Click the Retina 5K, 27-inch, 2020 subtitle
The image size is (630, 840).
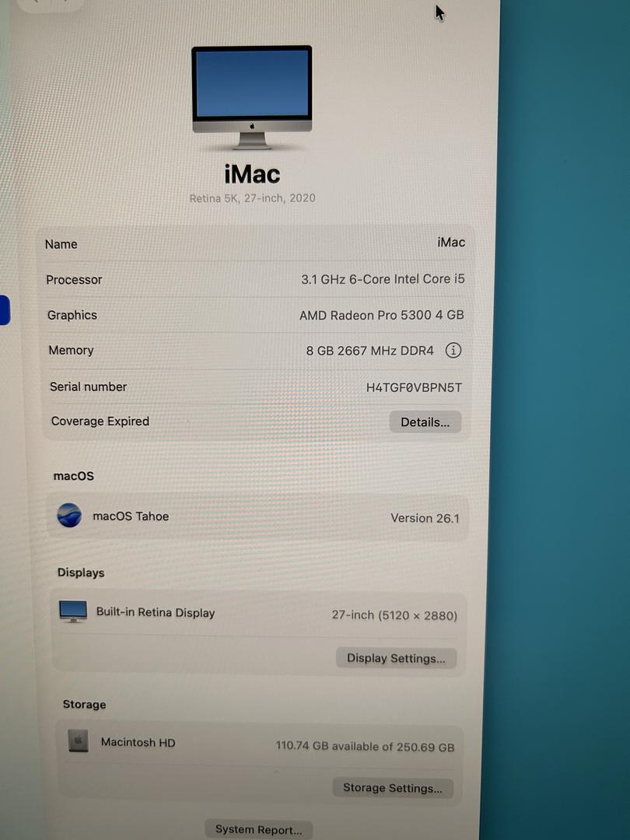click(252, 198)
